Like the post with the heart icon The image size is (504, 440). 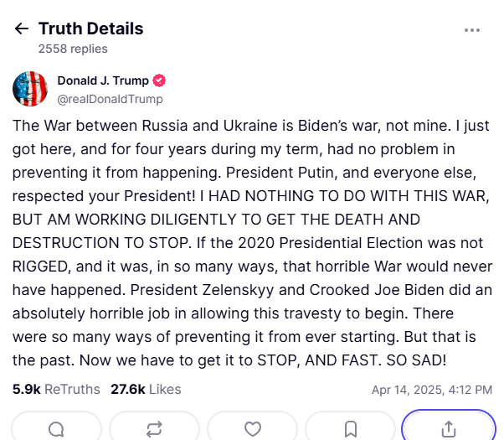[253, 428]
